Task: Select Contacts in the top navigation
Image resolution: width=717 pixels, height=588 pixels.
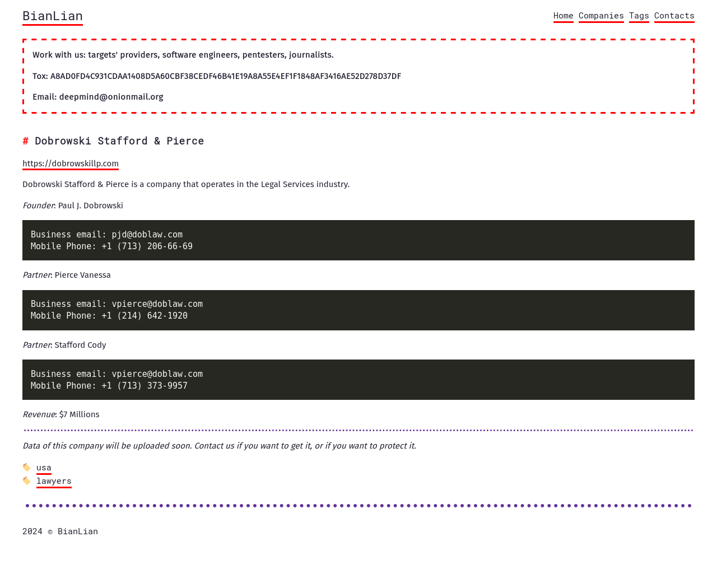Action: tap(674, 16)
